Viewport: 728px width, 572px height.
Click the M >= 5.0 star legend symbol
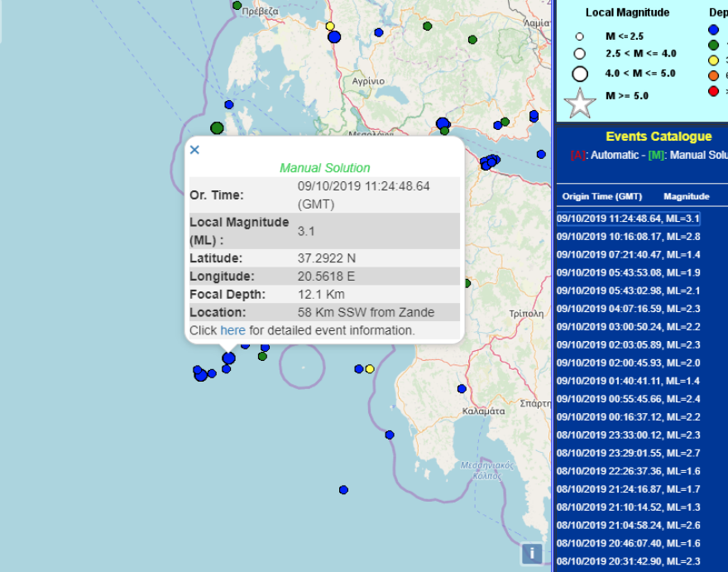(x=580, y=103)
